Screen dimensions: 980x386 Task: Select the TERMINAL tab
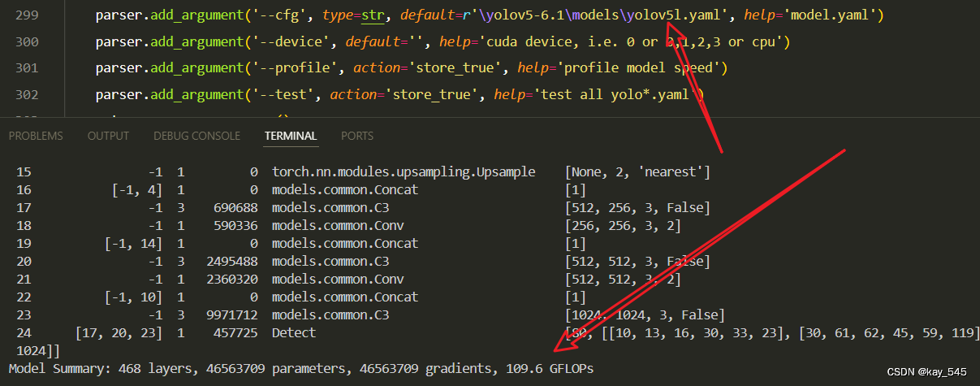point(291,136)
